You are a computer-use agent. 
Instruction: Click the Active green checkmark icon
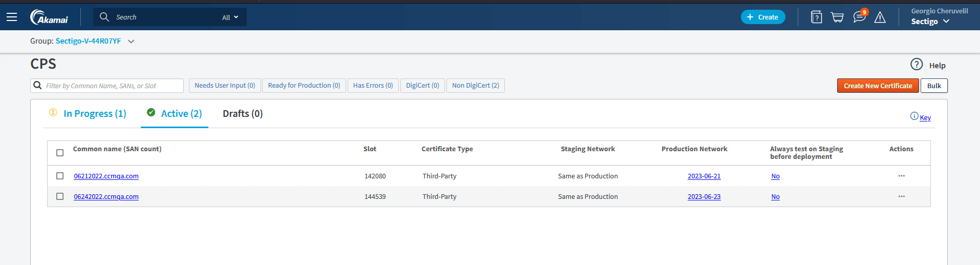coord(151,112)
